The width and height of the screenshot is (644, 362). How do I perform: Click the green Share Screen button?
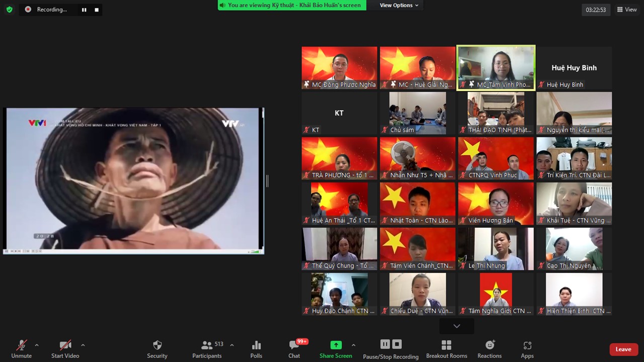[x=336, y=349]
